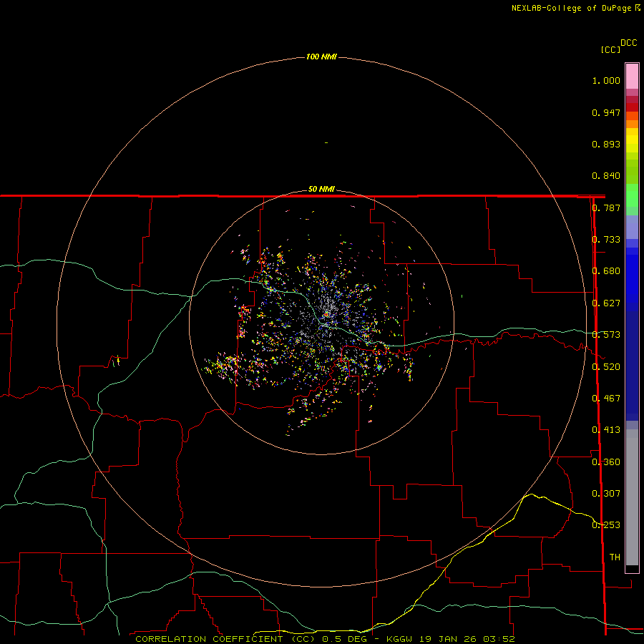Click the 03:52 timestamp in caption
Image resolution: width=644 pixels, height=644 pixels.
[x=499, y=639]
